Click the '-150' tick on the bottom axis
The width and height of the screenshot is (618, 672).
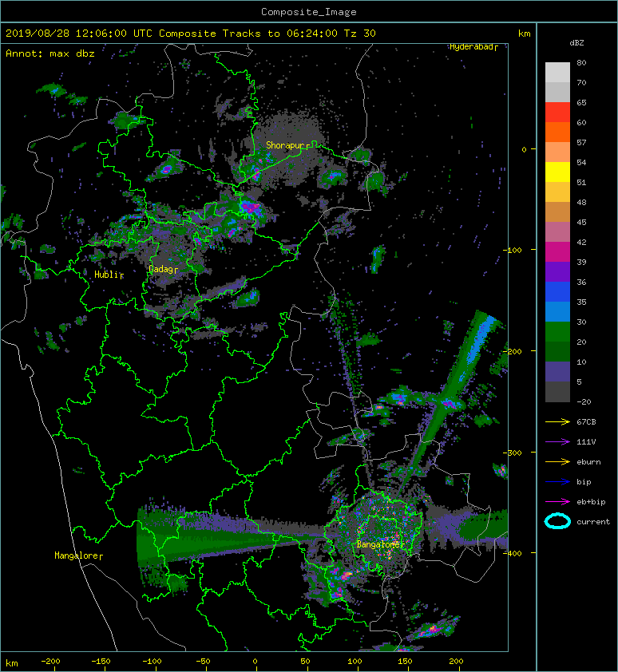click(x=101, y=662)
